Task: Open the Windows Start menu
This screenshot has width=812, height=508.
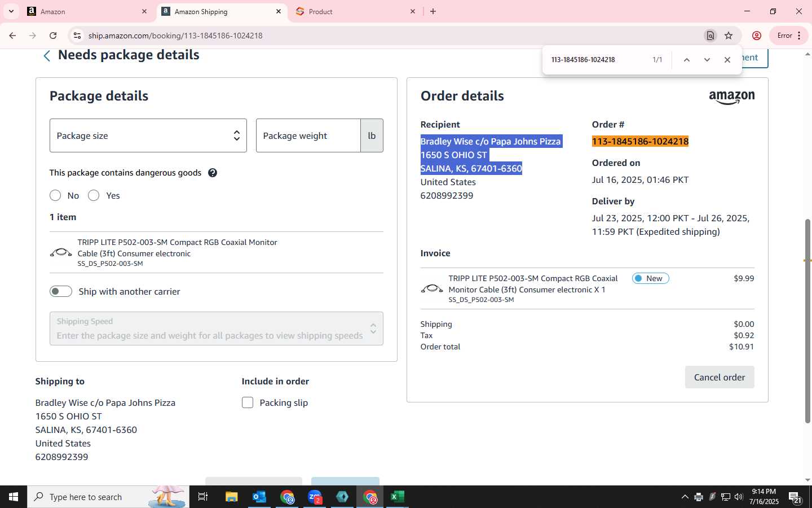Action: pos(14,497)
